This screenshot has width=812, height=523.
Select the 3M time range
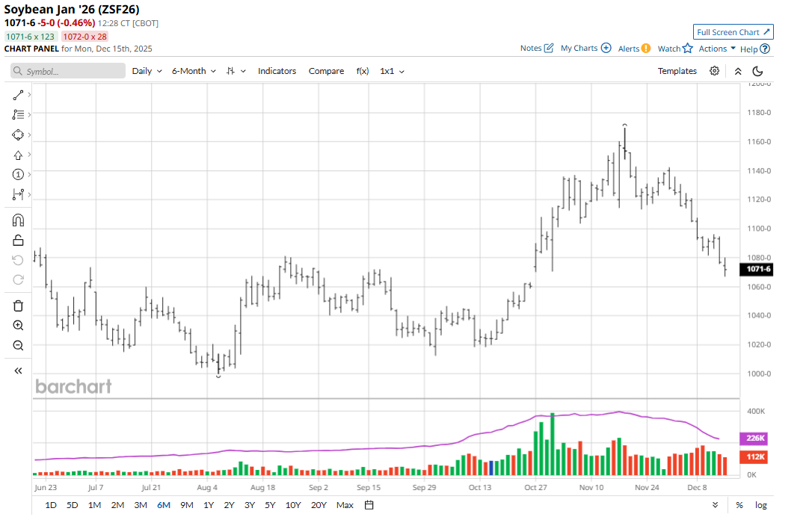point(141,505)
